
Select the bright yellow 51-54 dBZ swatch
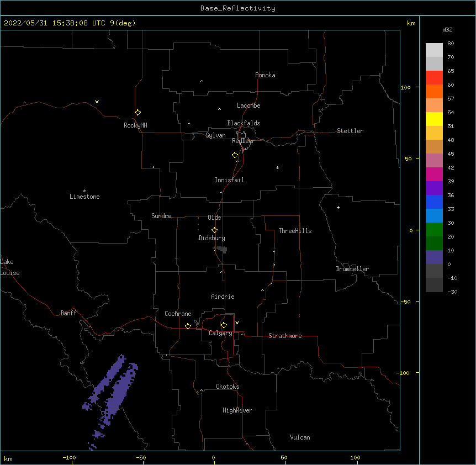(x=434, y=119)
